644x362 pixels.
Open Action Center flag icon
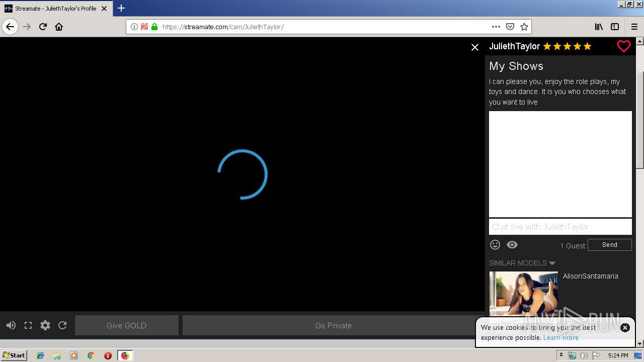click(x=596, y=355)
